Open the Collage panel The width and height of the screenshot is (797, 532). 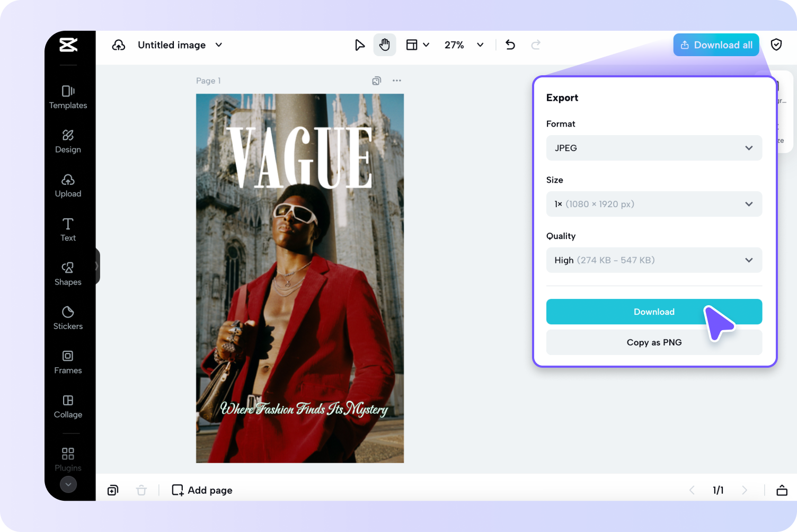pyautogui.click(x=68, y=406)
